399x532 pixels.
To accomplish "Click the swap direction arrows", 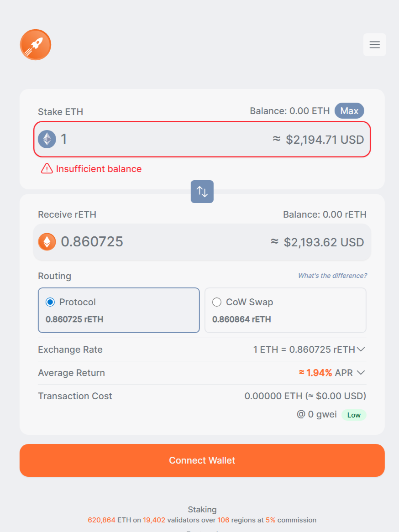I will tap(202, 192).
